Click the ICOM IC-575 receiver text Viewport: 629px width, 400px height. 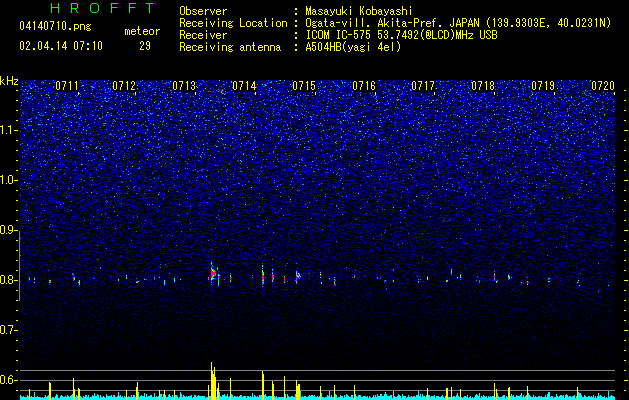[x=401, y=35]
